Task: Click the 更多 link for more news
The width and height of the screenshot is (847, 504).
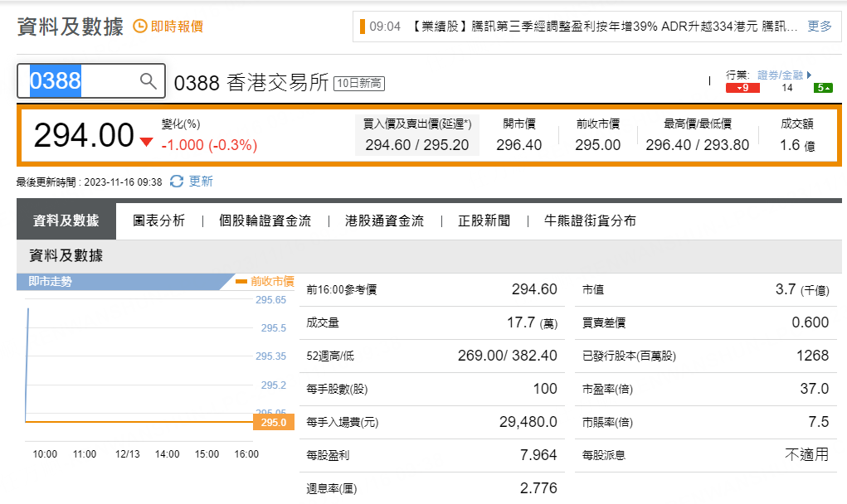Action: tap(818, 27)
